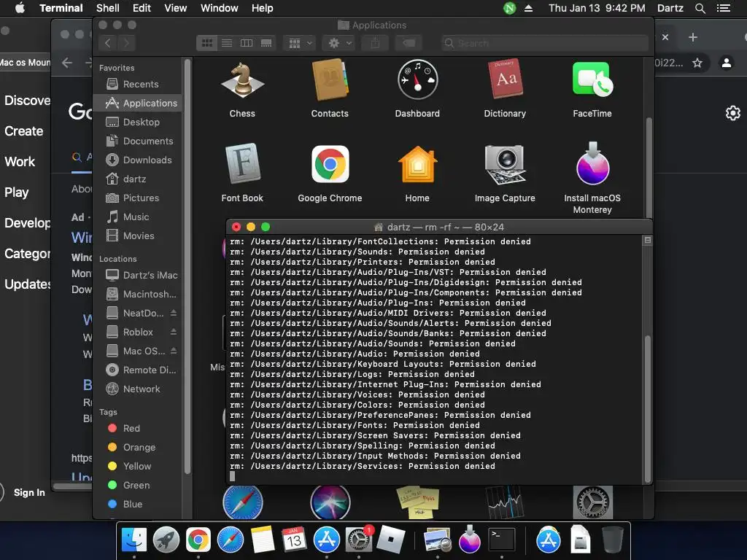Open Chrome profile avatar icon
747x560 pixels.
pyautogui.click(x=727, y=63)
